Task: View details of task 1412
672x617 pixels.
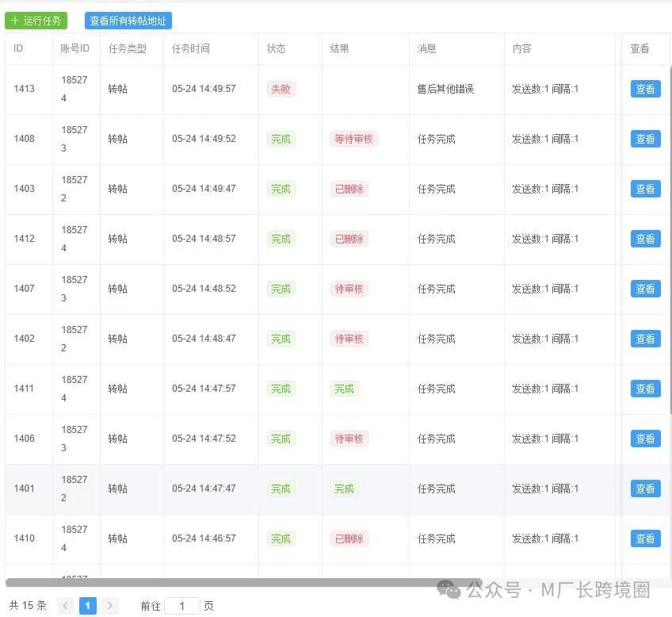Action: (x=645, y=239)
